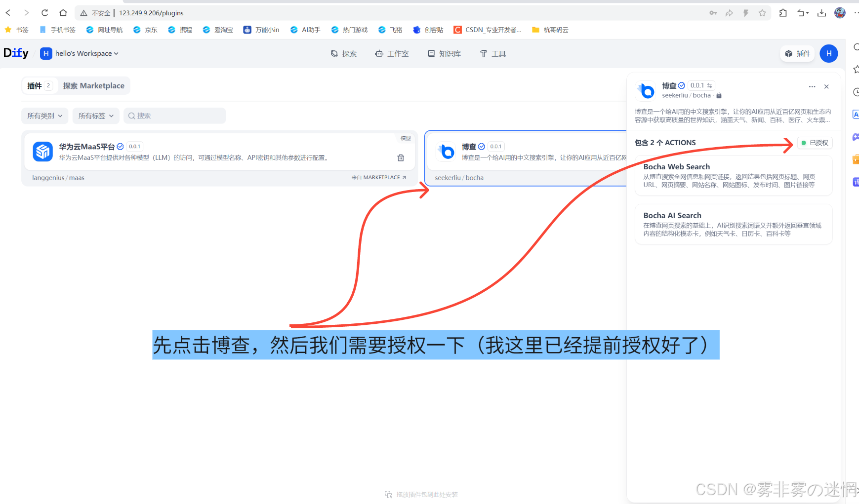Open the 手机书签 bookmark folder
The image size is (859, 504).
point(57,30)
